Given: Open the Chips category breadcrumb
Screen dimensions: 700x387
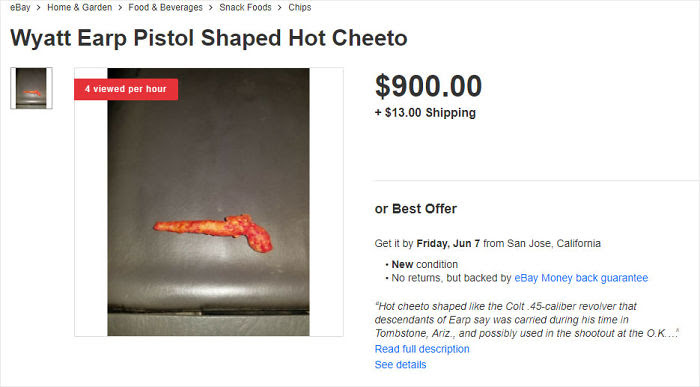Looking at the screenshot, I should coord(300,8).
